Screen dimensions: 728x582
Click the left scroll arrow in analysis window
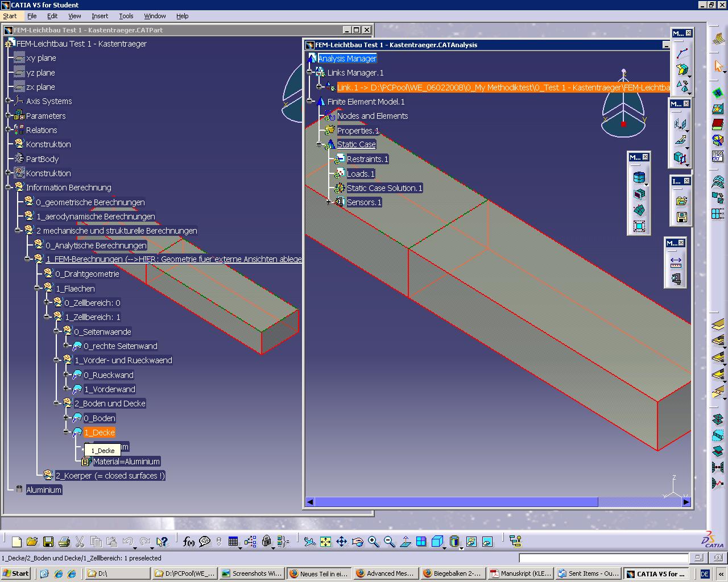310,502
